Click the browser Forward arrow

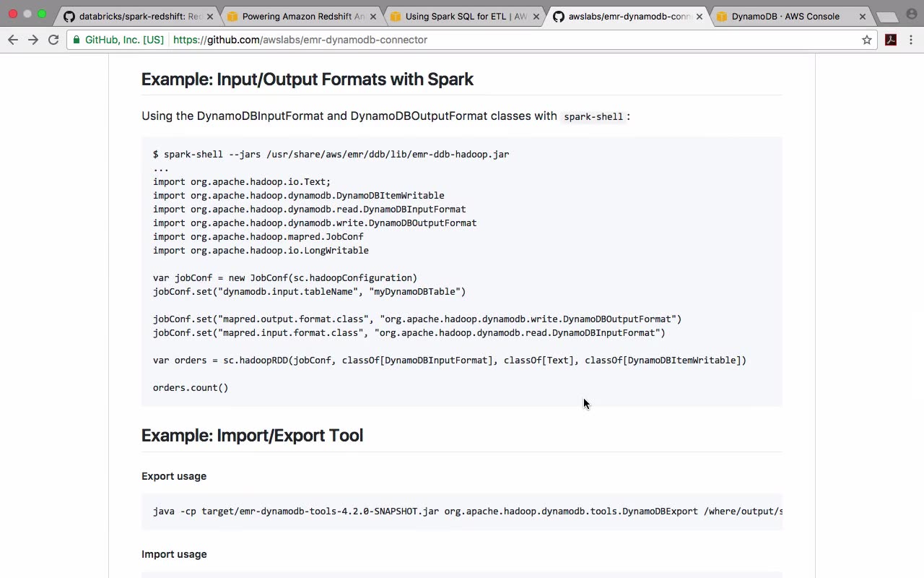[x=33, y=40]
